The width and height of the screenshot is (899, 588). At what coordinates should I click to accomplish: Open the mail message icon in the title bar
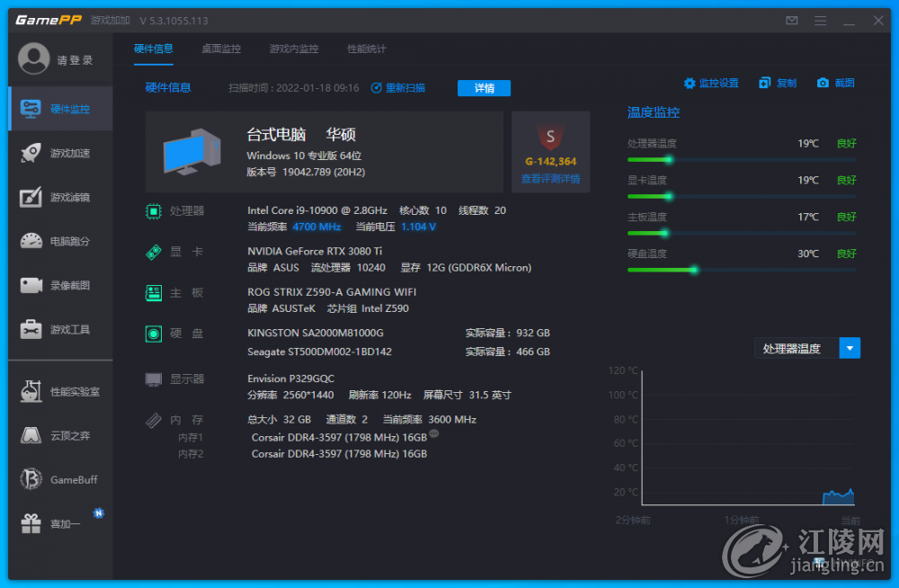792,21
